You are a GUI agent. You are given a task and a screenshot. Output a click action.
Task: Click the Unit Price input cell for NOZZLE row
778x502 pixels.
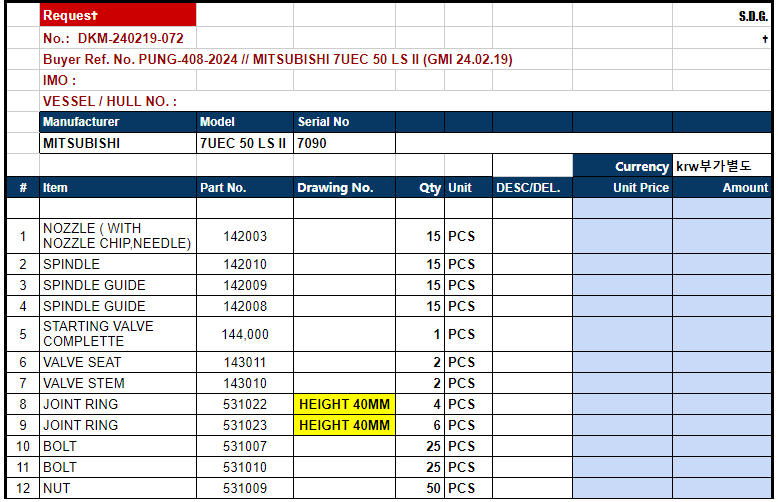[x=622, y=236]
